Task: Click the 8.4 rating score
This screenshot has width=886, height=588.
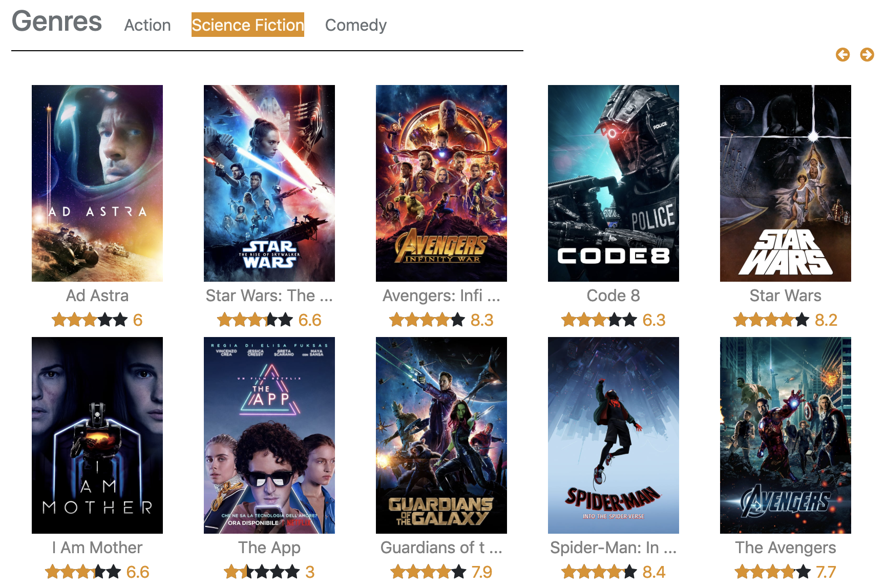Action: 654,572
